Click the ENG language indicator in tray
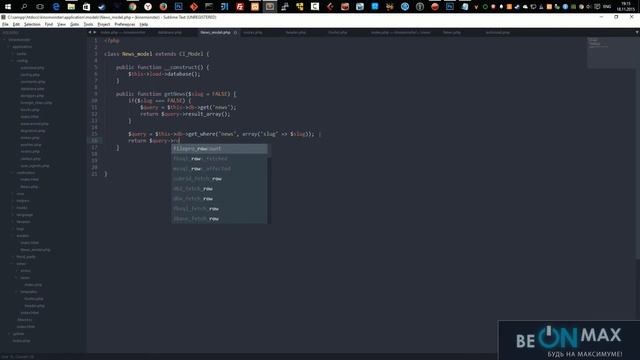Viewport: 640px width, 360px height. pyautogui.click(x=607, y=7)
